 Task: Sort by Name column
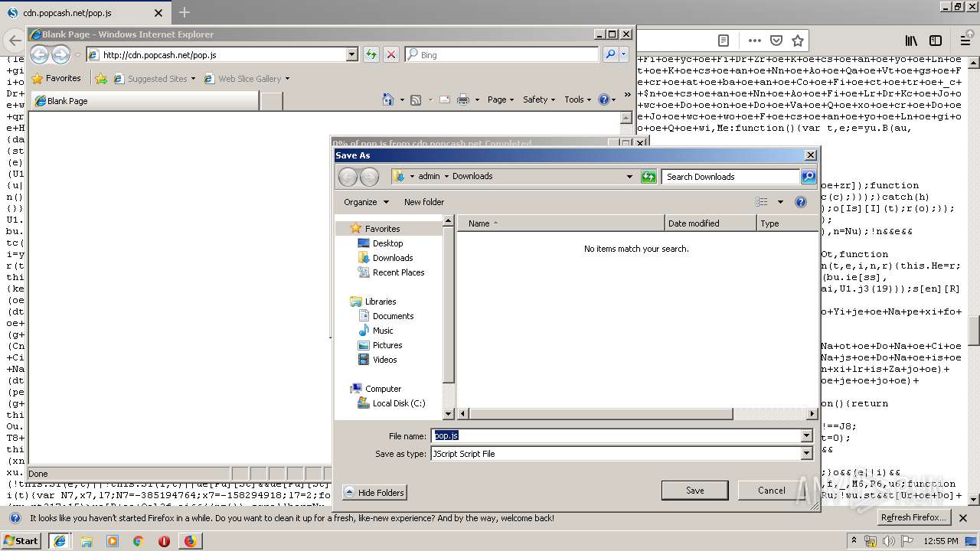click(560, 223)
